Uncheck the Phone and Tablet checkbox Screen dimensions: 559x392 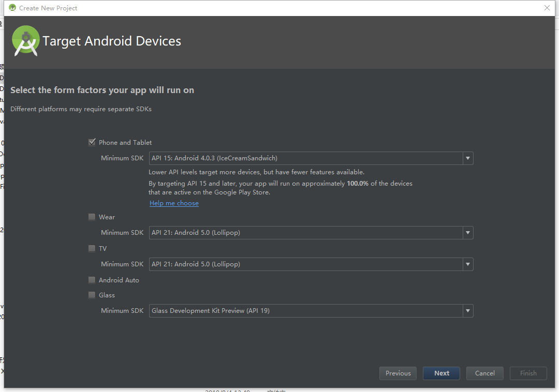[x=92, y=142]
